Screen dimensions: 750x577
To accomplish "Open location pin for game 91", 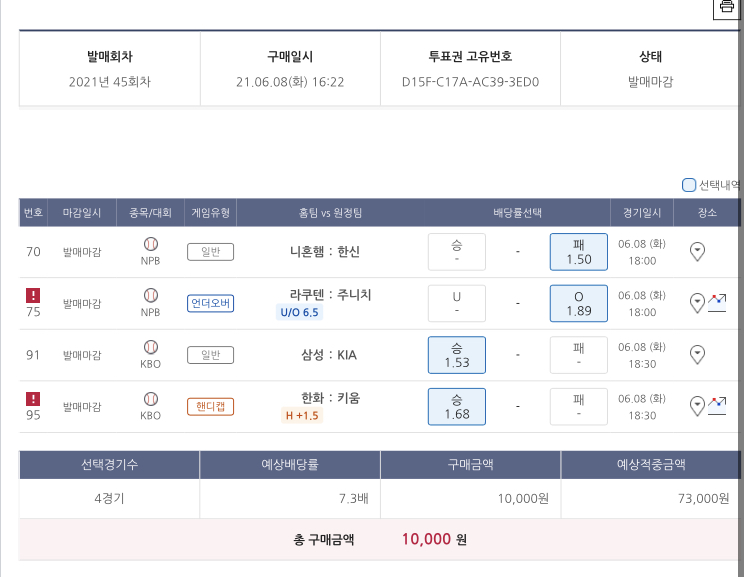I will [x=698, y=354].
